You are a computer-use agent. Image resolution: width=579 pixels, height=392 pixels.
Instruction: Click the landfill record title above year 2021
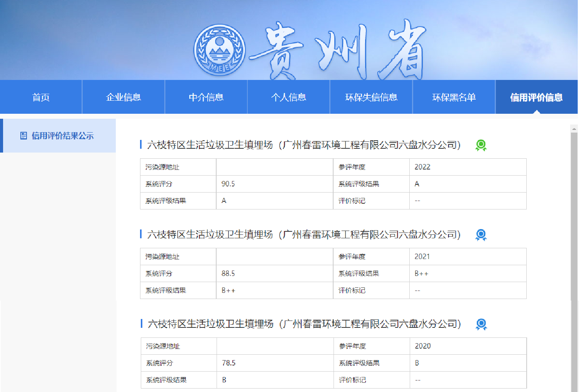click(x=304, y=234)
